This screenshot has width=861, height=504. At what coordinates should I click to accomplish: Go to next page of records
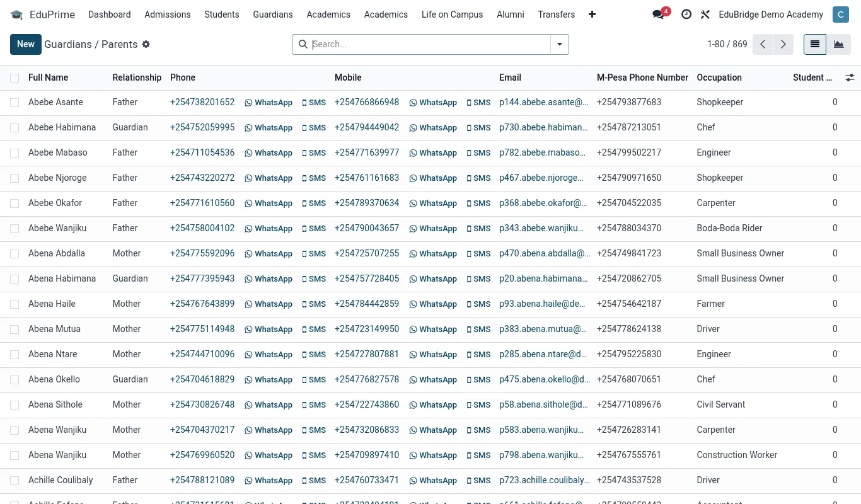click(783, 44)
